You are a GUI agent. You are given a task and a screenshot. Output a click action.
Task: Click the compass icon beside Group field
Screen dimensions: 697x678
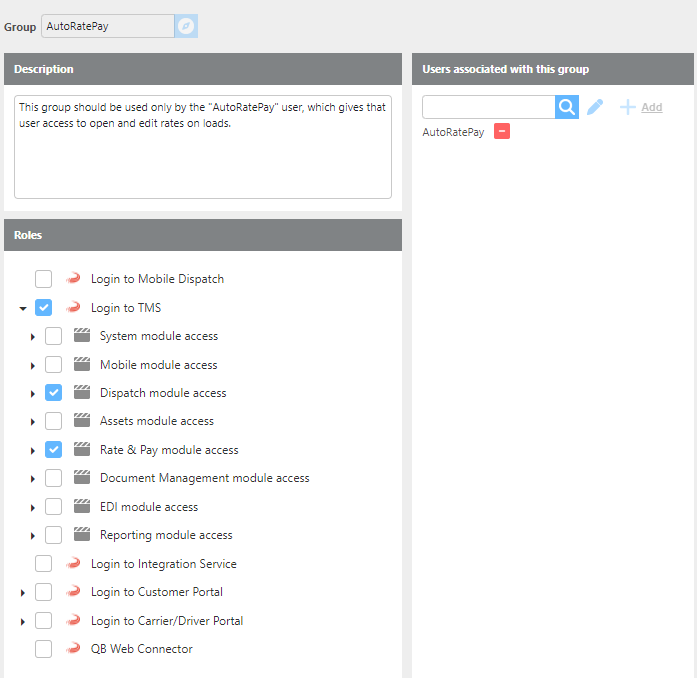[186, 26]
